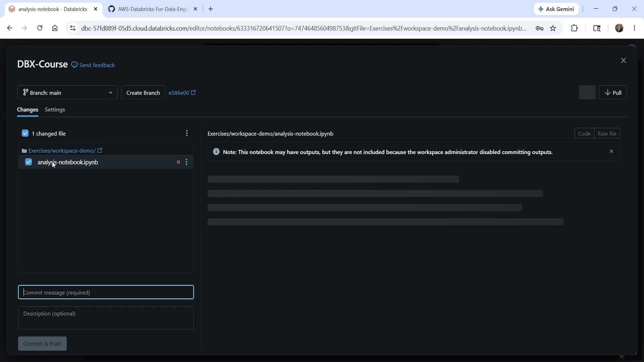
Task: Click the address bar URL
Action: pyautogui.click(x=304, y=28)
